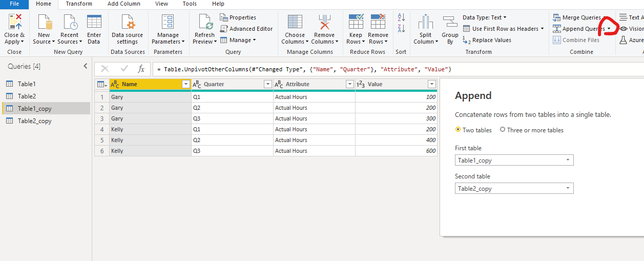
Task: Open the Advanced Editor
Action: point(246,29)
